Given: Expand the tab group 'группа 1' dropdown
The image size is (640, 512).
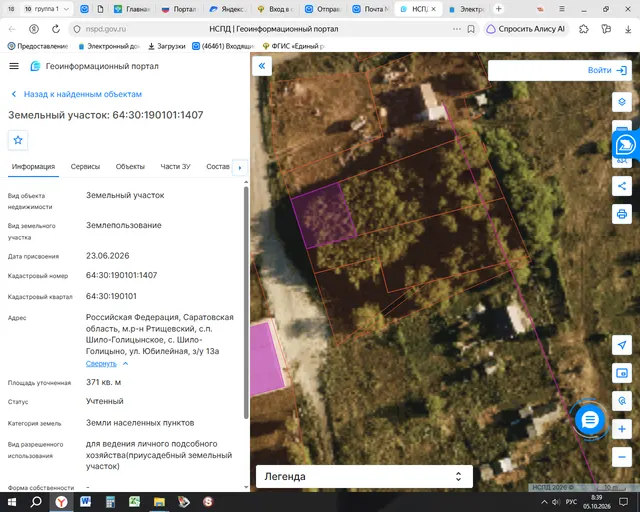Looking at the screenshot, I should [67, 9].
